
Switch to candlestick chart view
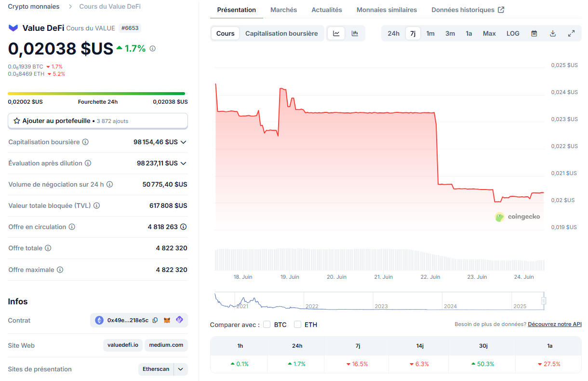[x=355, y=33]
